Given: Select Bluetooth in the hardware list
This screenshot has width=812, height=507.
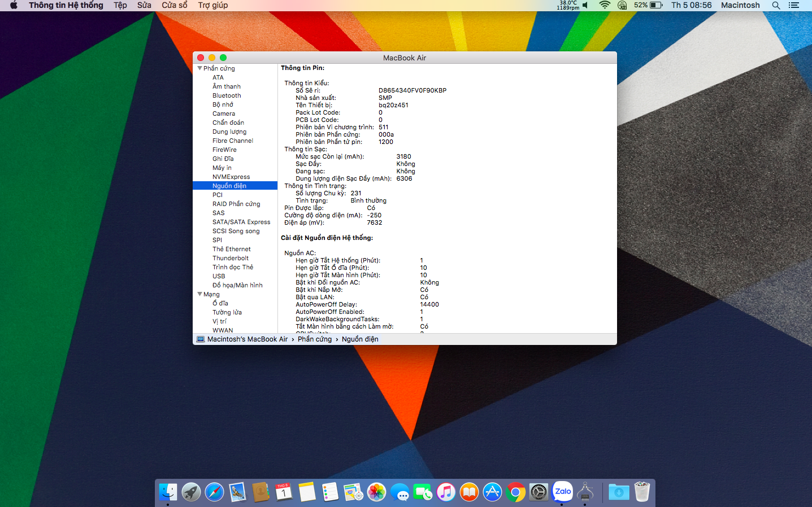Looking at the screenshot, I should pos(227,95).
